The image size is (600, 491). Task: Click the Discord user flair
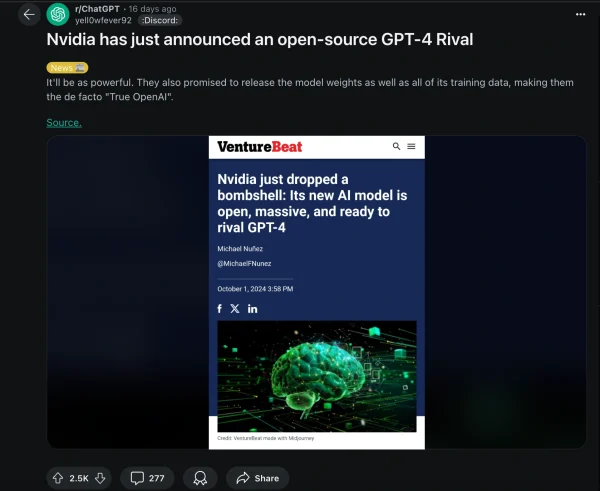pos(160,20)
